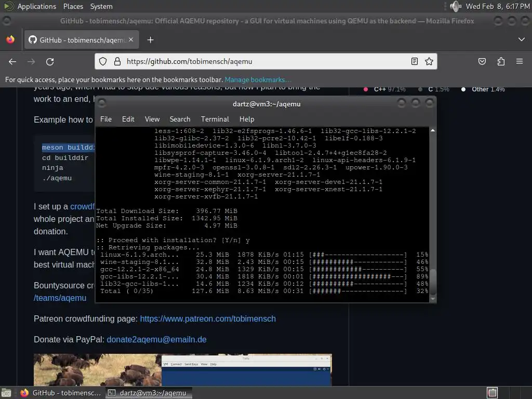Screen dimensions: 532x399
Task: Click the Firefox forward arrow
Action: 31,61
